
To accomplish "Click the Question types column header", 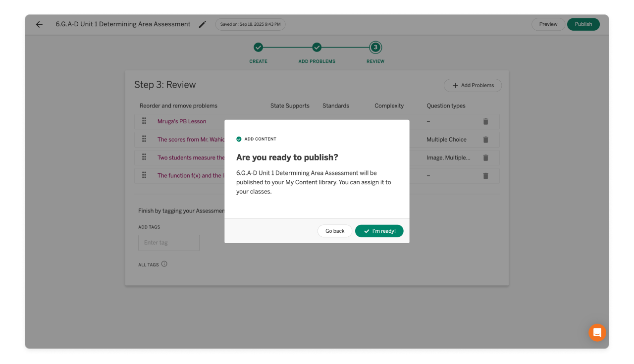I will (446, 106).
